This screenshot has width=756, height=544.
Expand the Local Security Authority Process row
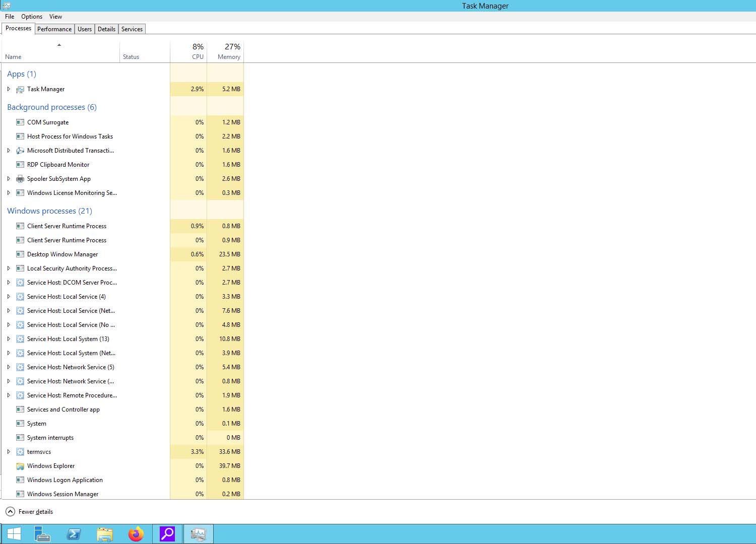tap(9, 268)
